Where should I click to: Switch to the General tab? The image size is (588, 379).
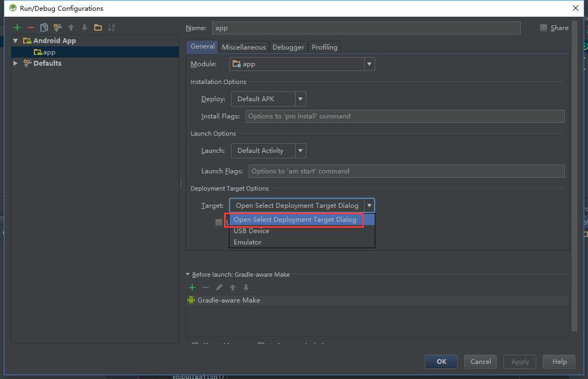click(202, 46)
